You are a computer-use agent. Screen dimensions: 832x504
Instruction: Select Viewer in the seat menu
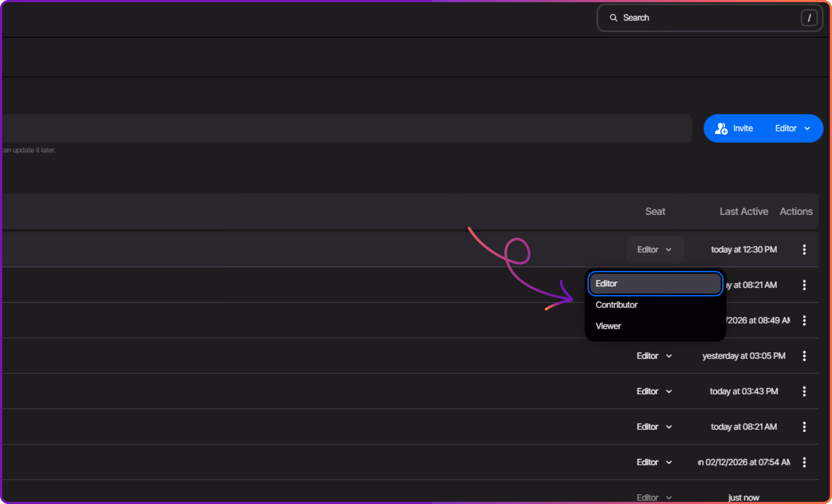pos(655,326)
